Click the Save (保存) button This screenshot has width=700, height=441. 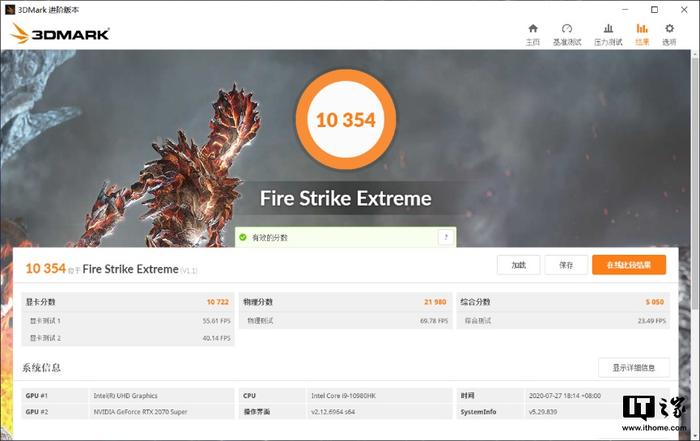click(566, 265)
